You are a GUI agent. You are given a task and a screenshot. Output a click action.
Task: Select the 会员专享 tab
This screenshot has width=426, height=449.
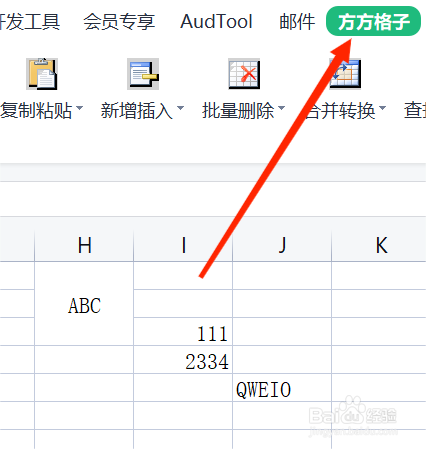click(119, 22)
